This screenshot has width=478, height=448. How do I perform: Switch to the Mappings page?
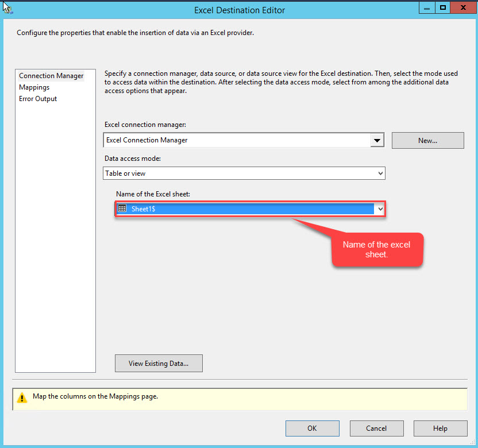34,87
